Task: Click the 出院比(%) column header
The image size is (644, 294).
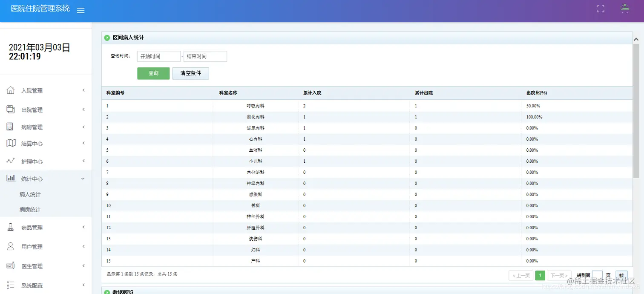Action: click(537, 92)
